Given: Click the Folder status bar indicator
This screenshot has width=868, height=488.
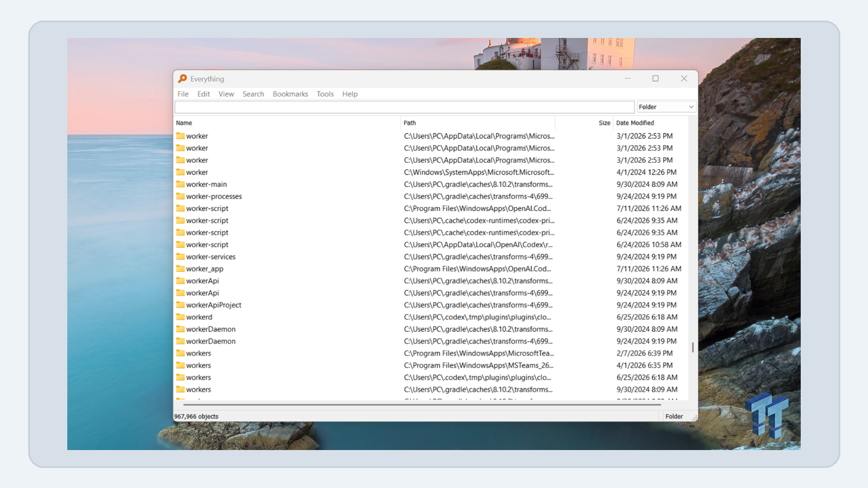Looking at the screenshot, I should pyautogui.click(x=674, y=416).
